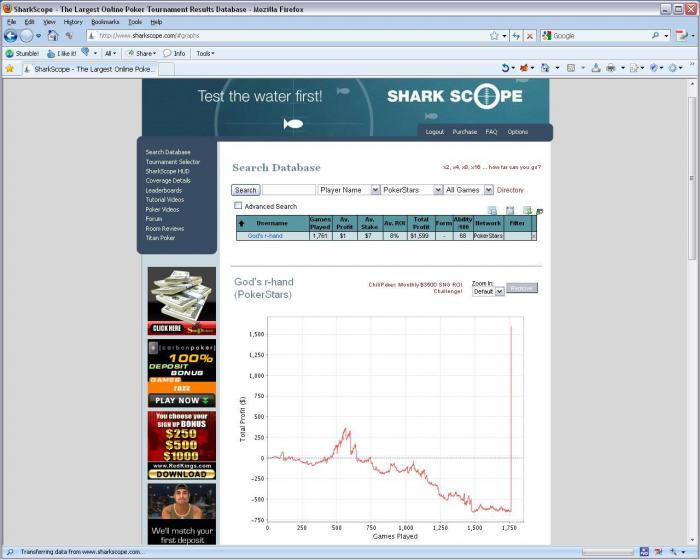700x560 pixels.
Task: Click the download tray toolbar icon
Action: (596, 68)
